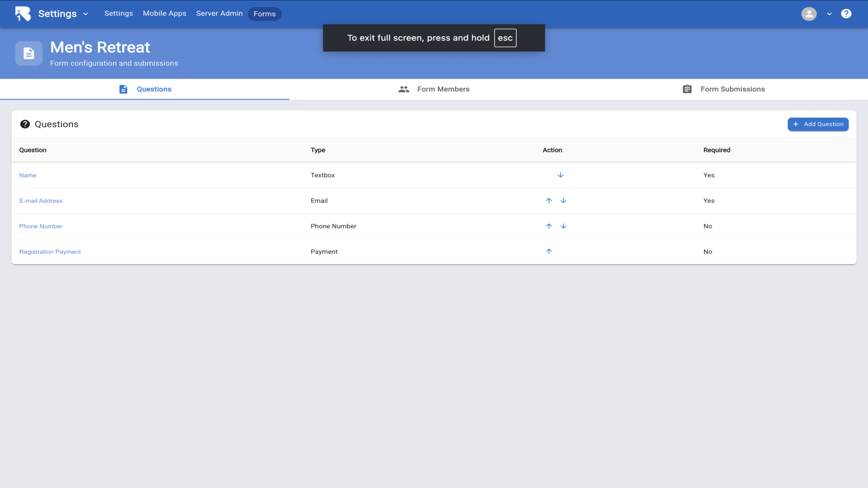
Task: Switch to Form Members tab
Action: click(434, 89)
